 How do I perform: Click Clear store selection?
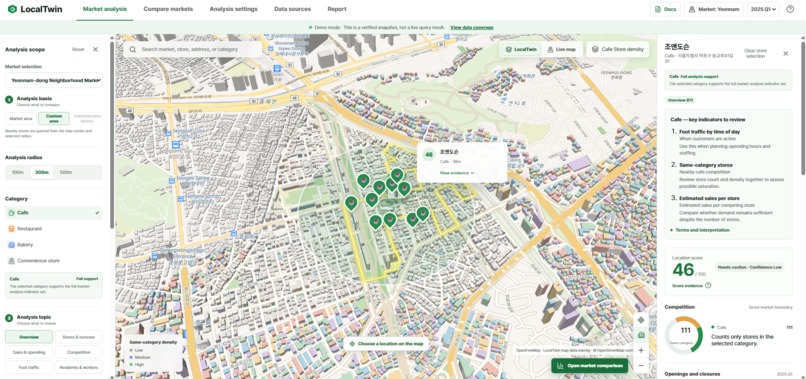pyautogui.click(x=755, y=53)
